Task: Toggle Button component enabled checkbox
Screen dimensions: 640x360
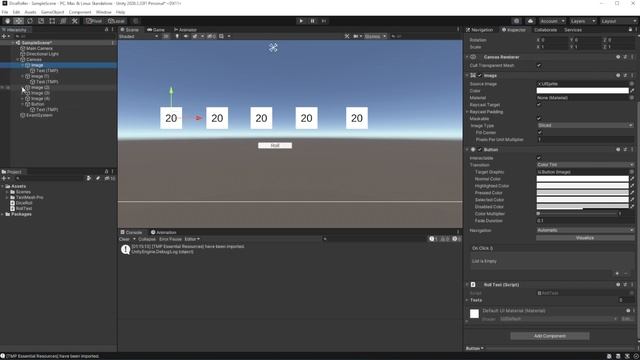Action: 480,150
